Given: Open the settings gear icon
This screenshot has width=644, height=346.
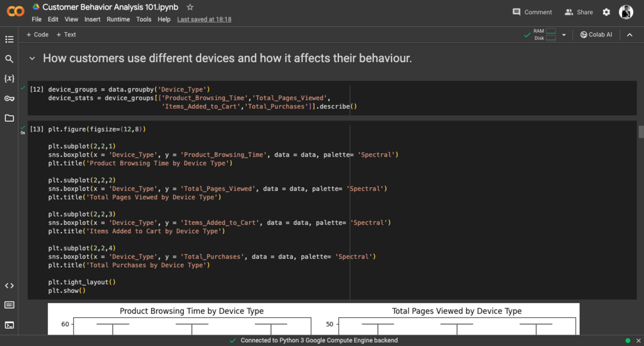Looking at the screenshot, I should pyautogui.click(x=606, y=12).
